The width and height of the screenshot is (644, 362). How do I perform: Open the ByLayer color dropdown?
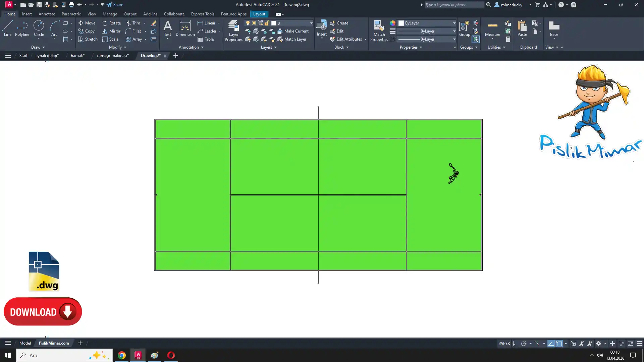pos(454,23)
